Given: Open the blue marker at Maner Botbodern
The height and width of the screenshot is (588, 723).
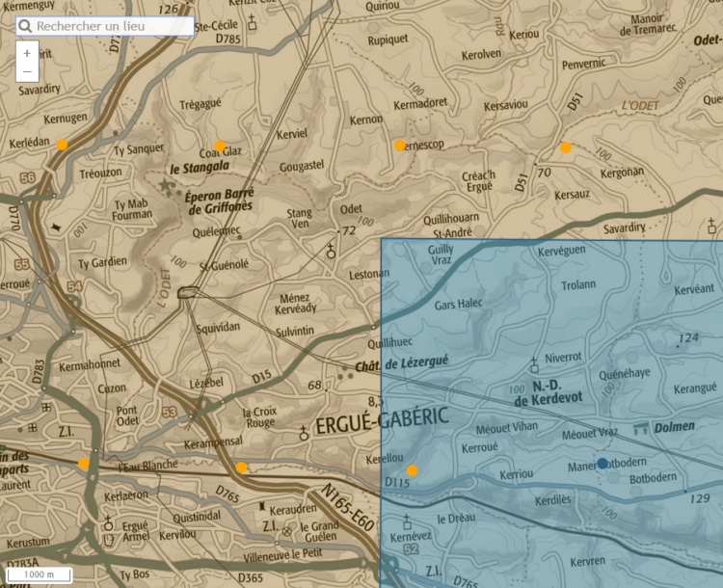Looking at the screenshot, I should [x=602, y=464].
